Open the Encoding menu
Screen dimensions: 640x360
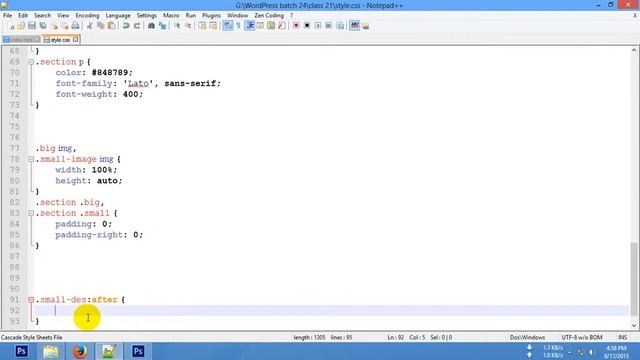(87, 16)
